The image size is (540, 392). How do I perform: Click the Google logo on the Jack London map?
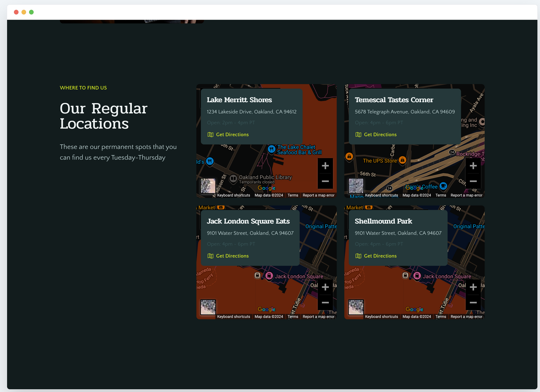(x=266, y=309)
